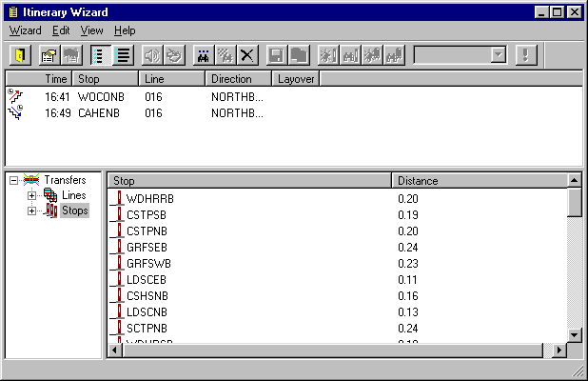Viewport: 588px width, 381px height.
Task: Expand the Lines tree node
Action: tap(31, 195)
